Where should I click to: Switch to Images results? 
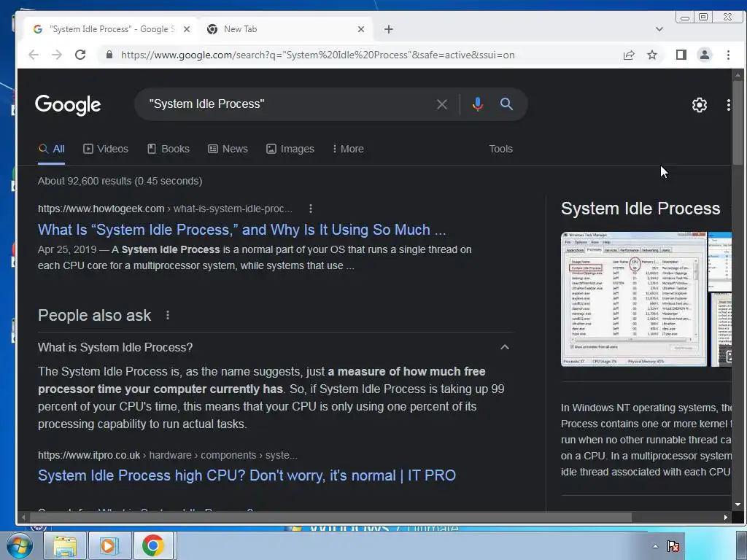290,149
